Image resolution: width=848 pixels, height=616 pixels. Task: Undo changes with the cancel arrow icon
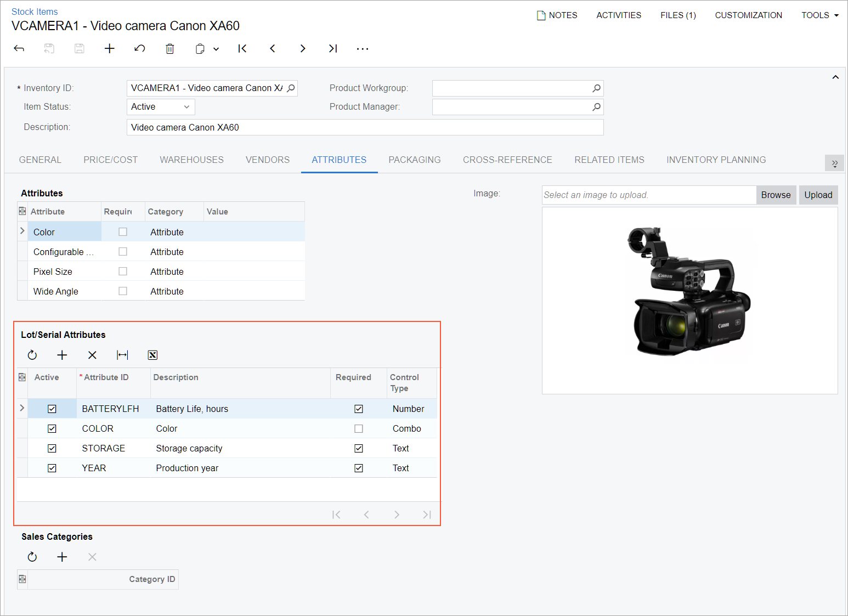[140, 49]
